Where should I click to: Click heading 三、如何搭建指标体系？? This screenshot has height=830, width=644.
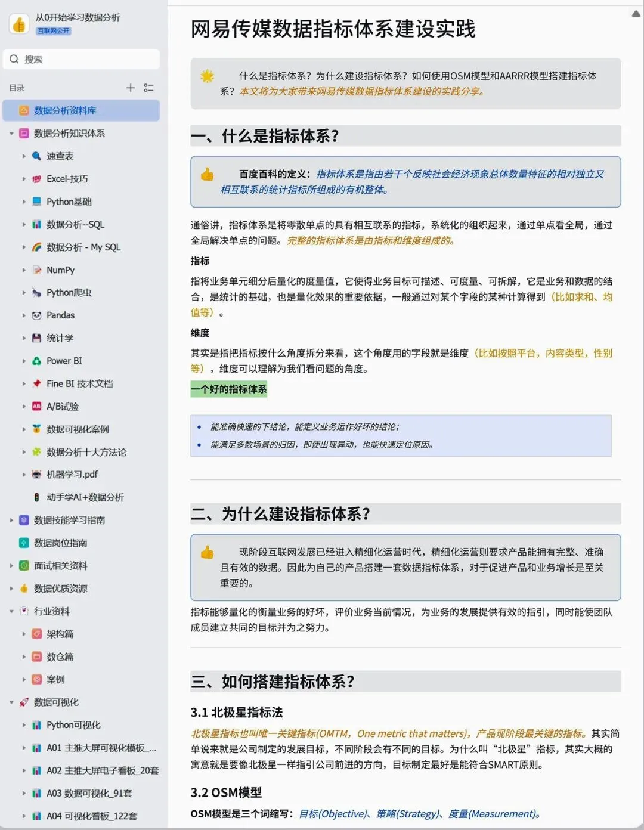[273, 681]
